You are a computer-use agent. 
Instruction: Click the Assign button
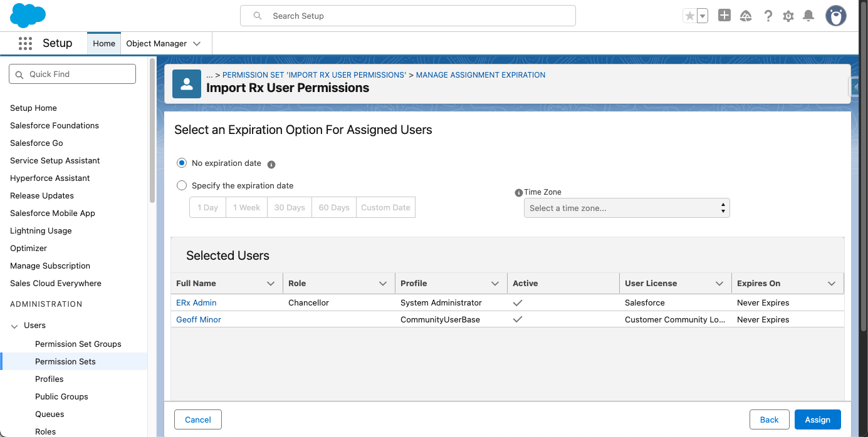(x=817, y=419)
